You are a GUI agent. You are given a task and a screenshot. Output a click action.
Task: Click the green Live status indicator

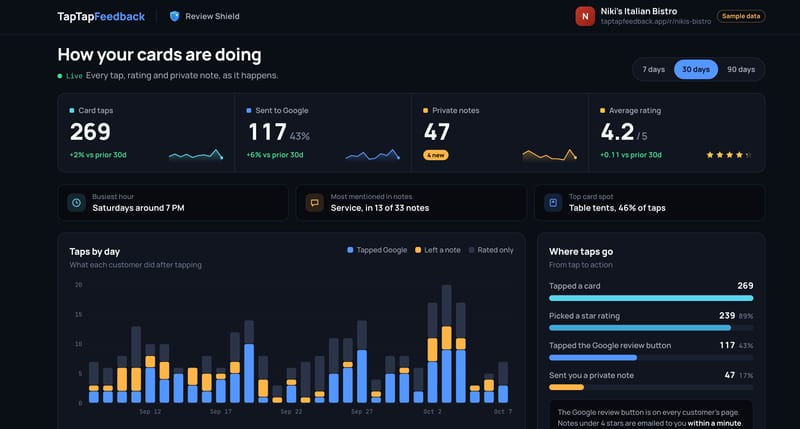point(70,76)
